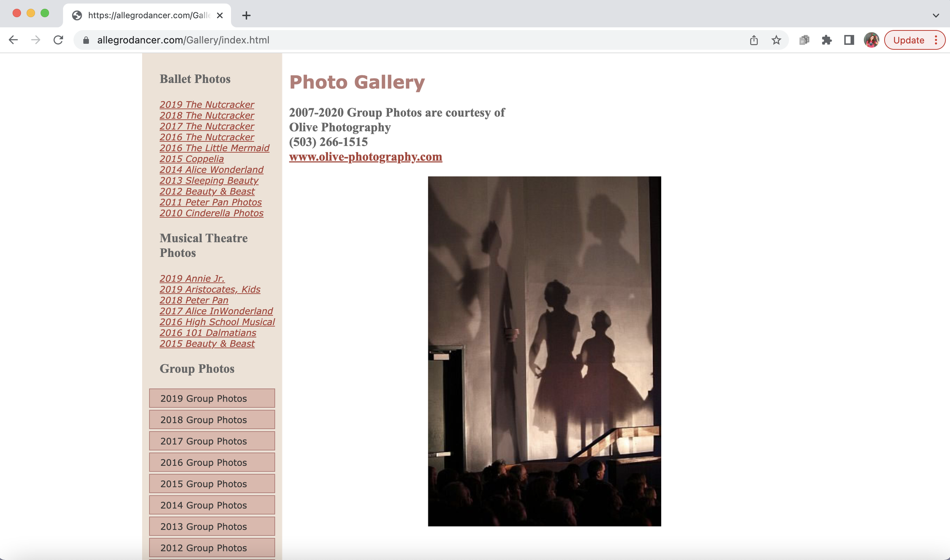Reload the Photo Gallery page
The width and height of the screenshot is (950, 560).
click(58, 40)
